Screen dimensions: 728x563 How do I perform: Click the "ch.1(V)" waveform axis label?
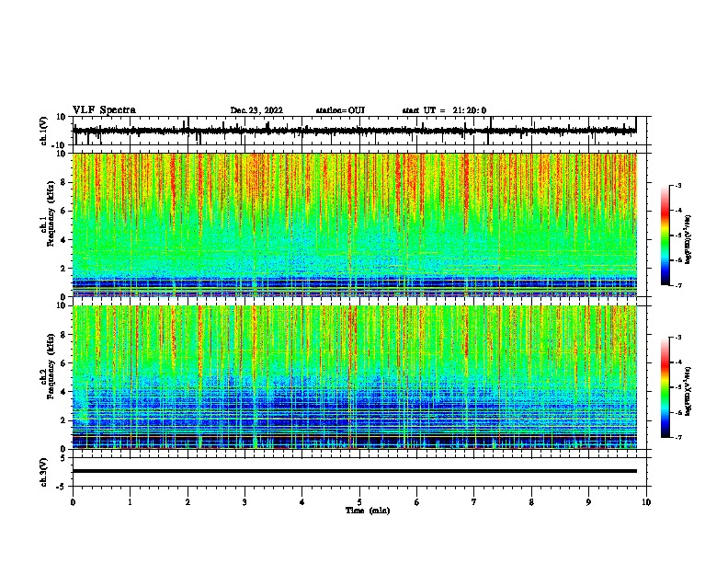pyautogui.click(x=44, y=131)
